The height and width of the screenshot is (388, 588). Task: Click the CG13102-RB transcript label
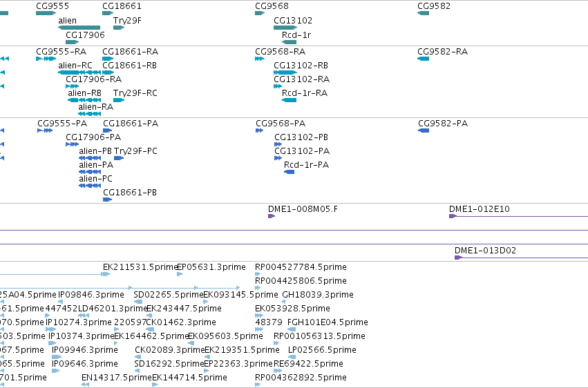[x=301, y=65]
